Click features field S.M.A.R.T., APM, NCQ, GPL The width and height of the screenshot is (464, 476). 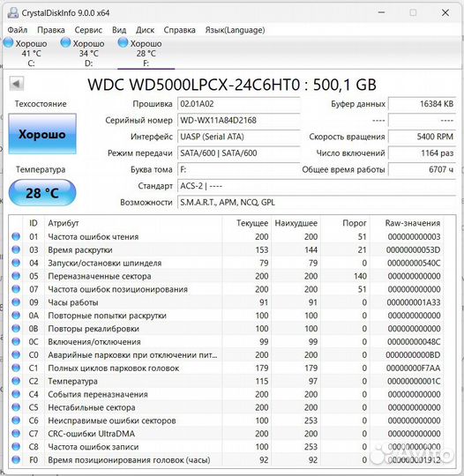(317, 202)
